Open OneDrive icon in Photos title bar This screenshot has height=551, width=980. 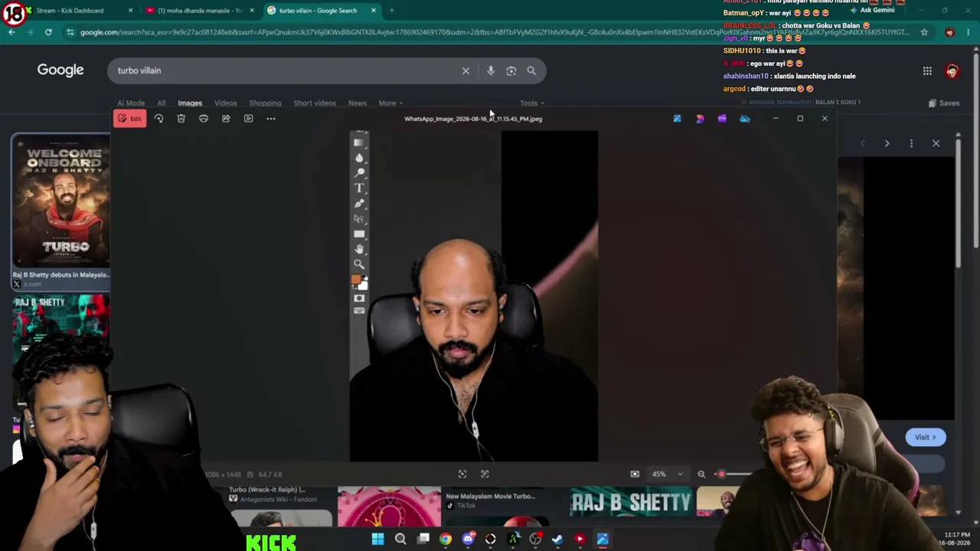tap(745, 119)
